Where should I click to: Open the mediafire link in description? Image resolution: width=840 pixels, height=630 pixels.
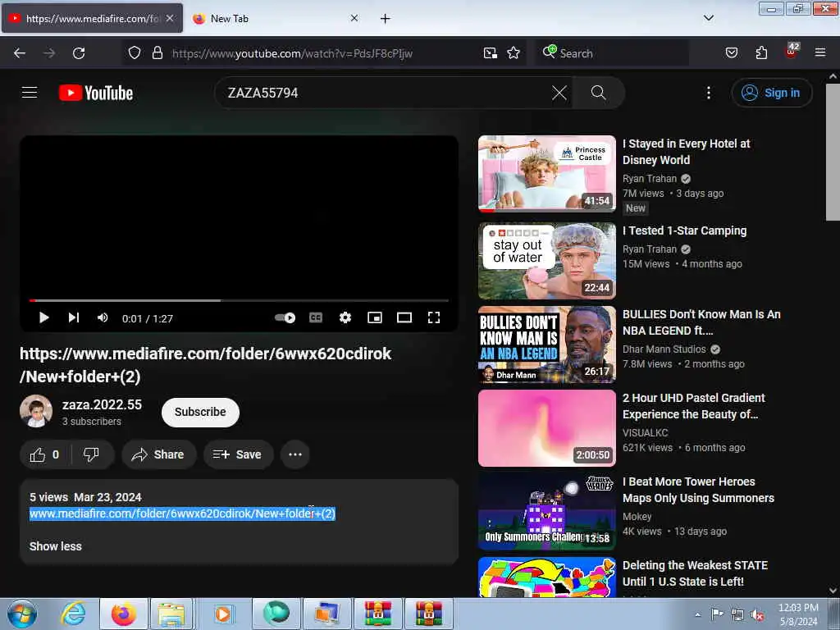[x=182, y=514]
